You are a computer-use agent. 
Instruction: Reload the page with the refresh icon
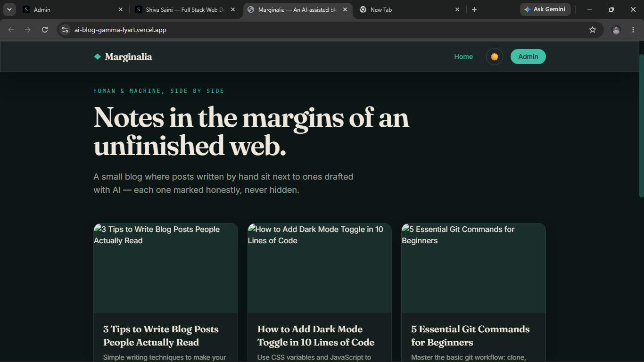(x=45, y=30)
